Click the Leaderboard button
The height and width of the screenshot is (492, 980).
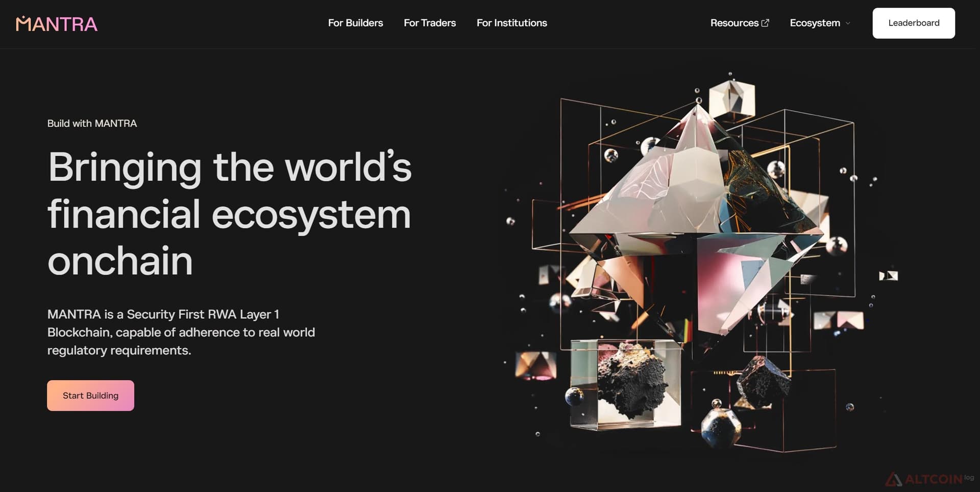914,23
